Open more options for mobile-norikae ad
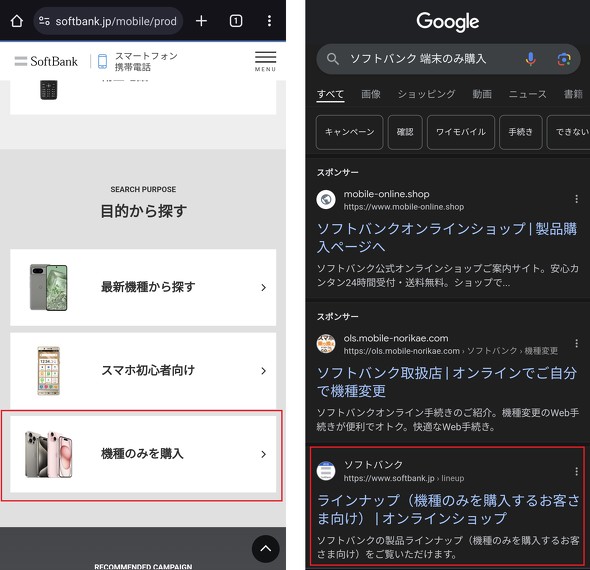Viewport: 590px width, 570px height. pos(576,343)
